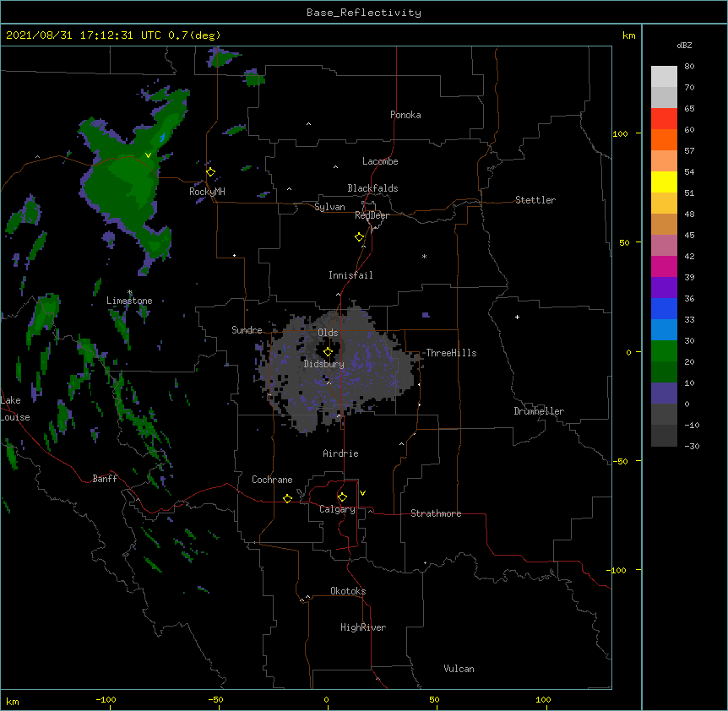Select the purple 36-39 dBZ legend swatch
This screenshot has height=711, width=728.
pos(664,288)
